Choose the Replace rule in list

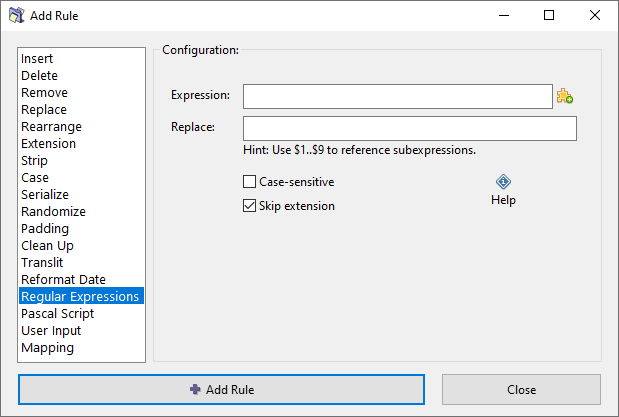click(x=44, y=110)
